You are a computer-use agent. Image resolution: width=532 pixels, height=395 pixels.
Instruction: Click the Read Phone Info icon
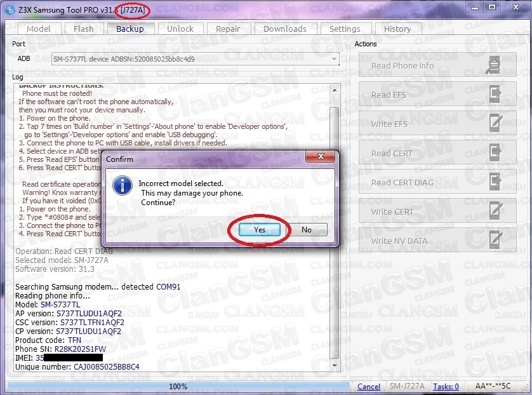point(493,65)
